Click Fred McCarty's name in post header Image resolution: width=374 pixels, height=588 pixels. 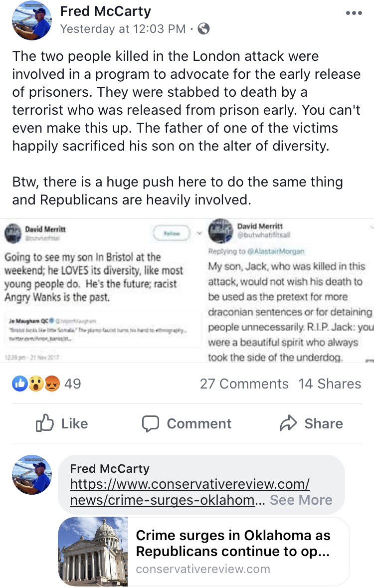click(x=105, y=11)
